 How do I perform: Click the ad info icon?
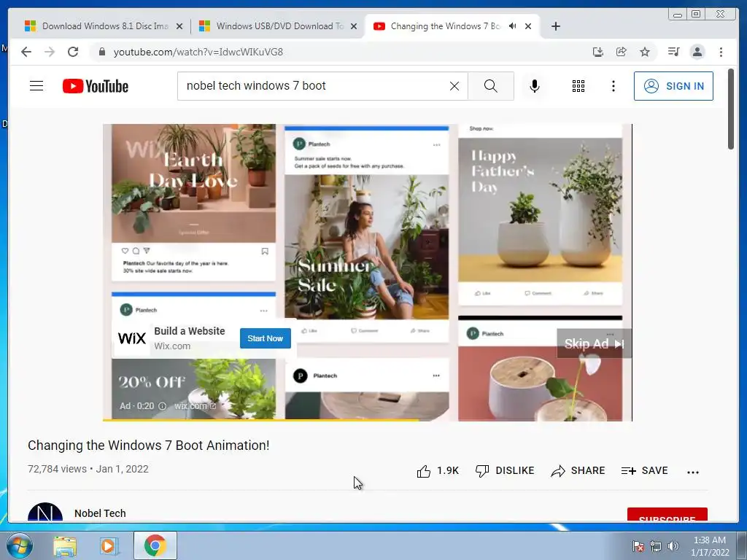(x=162, y=406)
